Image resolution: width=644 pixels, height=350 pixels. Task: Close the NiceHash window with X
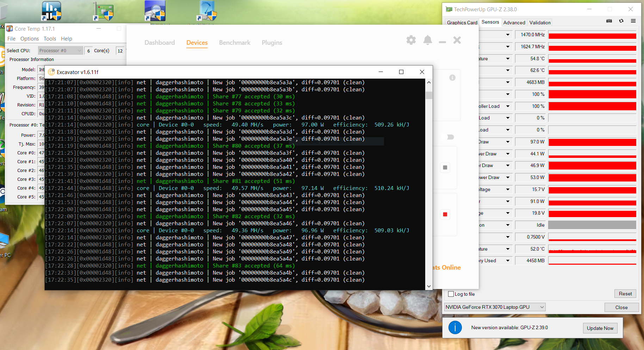tap(457, 40)
